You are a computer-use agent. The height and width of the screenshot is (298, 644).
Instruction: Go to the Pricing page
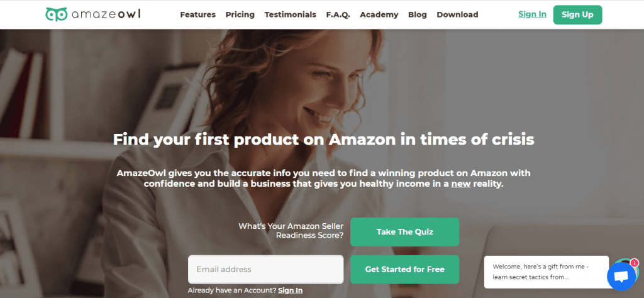[x=240, y=15]
